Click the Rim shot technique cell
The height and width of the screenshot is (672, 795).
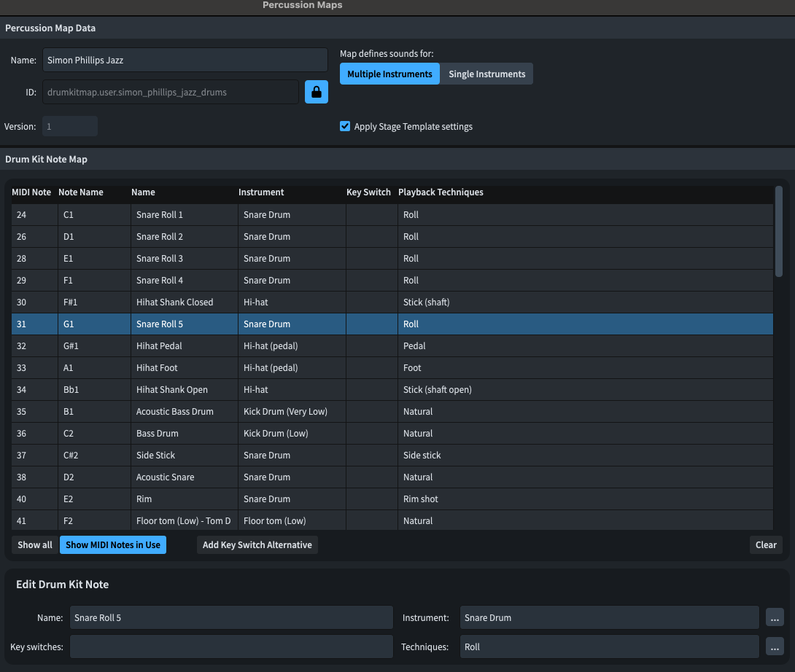coord(586,499)
